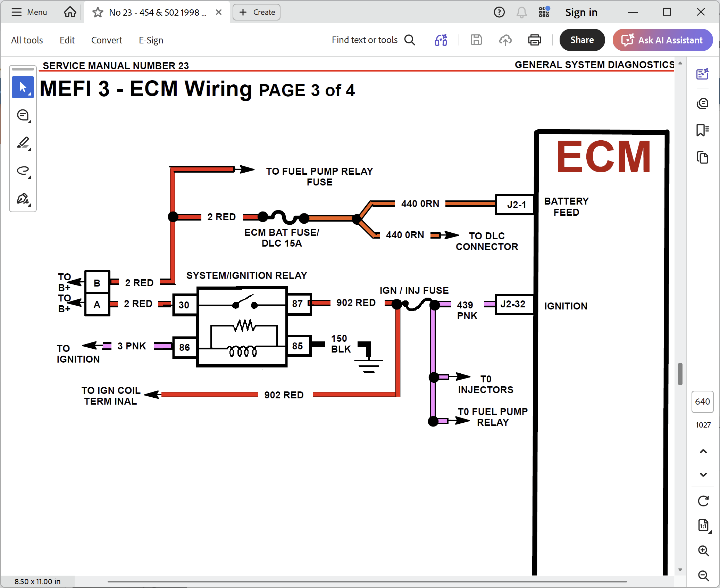
Task: Go to previous page with up chevron
Action: click(x=703, y=452)
